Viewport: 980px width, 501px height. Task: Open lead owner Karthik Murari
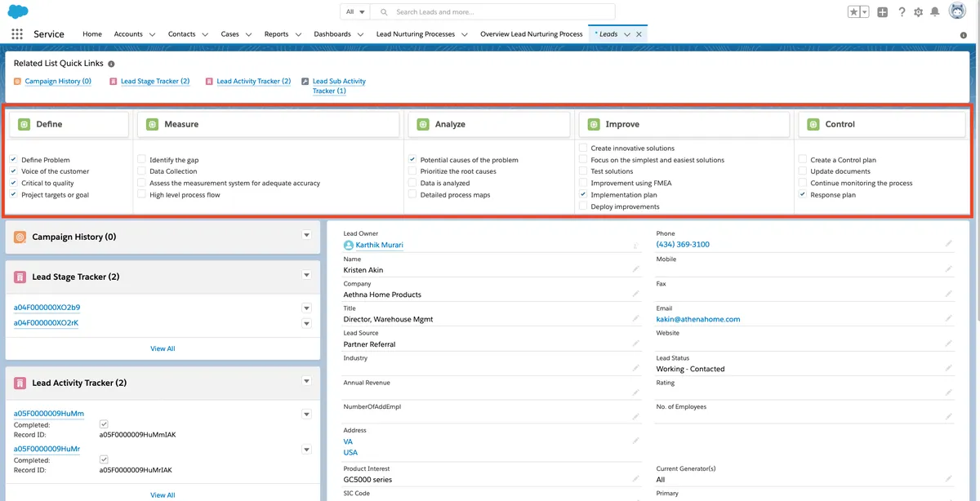coord(380,245)
